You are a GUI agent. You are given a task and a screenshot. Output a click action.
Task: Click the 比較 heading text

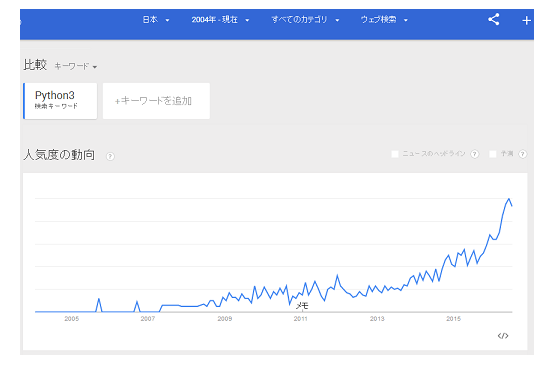35,65
